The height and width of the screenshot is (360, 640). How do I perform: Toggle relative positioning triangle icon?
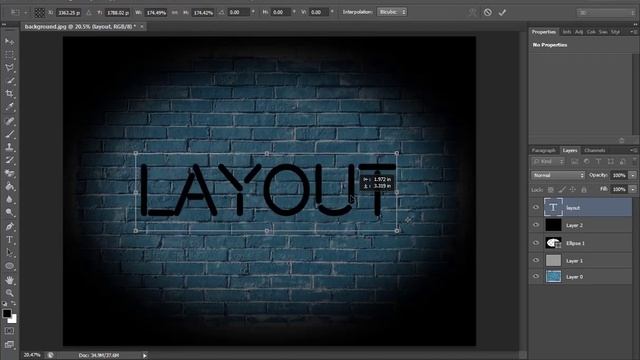click(x=89, y=12)
